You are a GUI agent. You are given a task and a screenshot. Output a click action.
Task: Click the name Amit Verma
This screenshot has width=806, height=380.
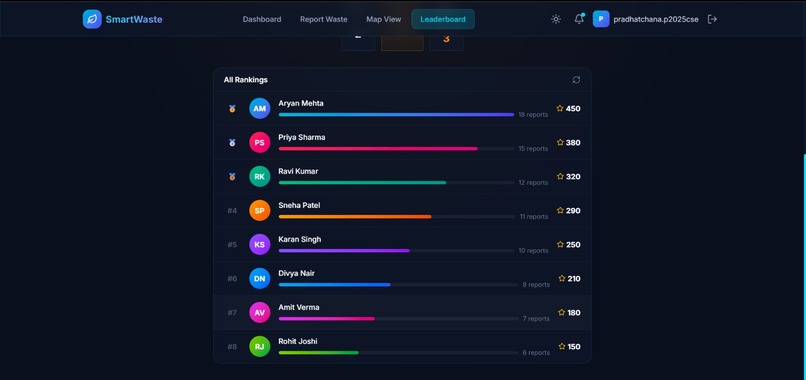[299, 307]
